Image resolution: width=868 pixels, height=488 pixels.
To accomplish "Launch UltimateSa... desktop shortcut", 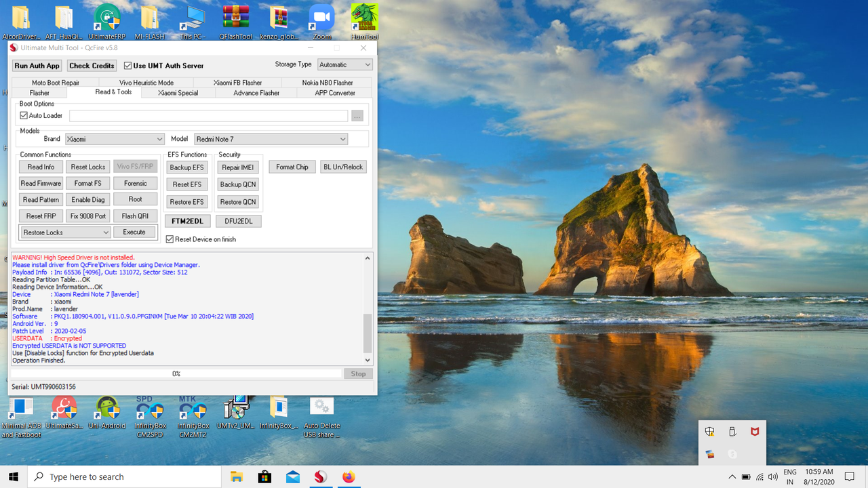I will click(x=64, y=413).
